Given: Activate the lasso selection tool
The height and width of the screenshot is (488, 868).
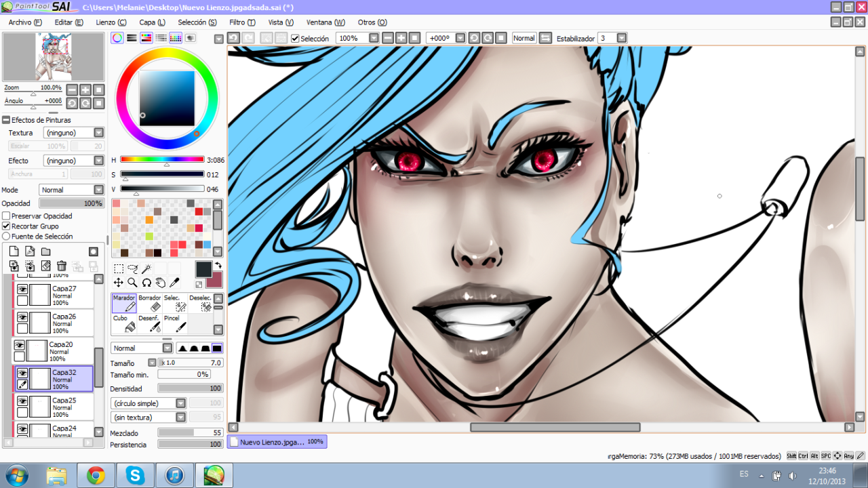Looking at the screenshot, I should click(x=132, y=269).
